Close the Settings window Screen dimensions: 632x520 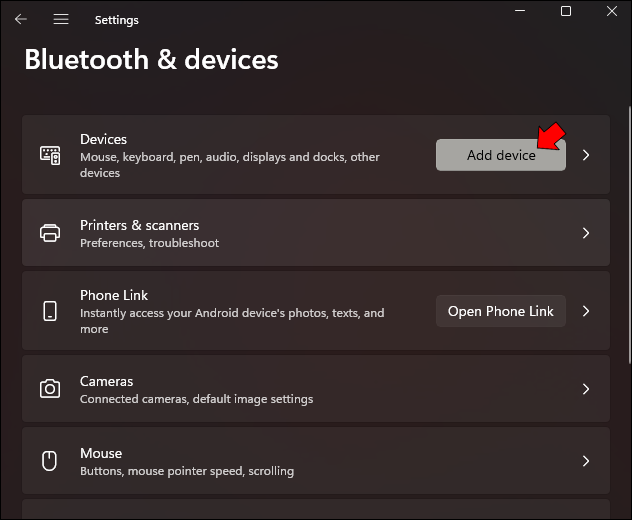612,12
